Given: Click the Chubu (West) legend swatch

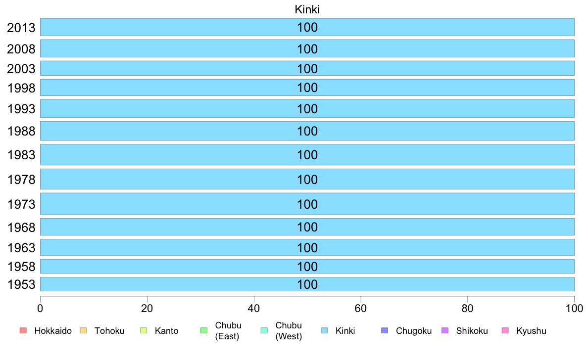Looking at the screenshot, I should (264, 330).
